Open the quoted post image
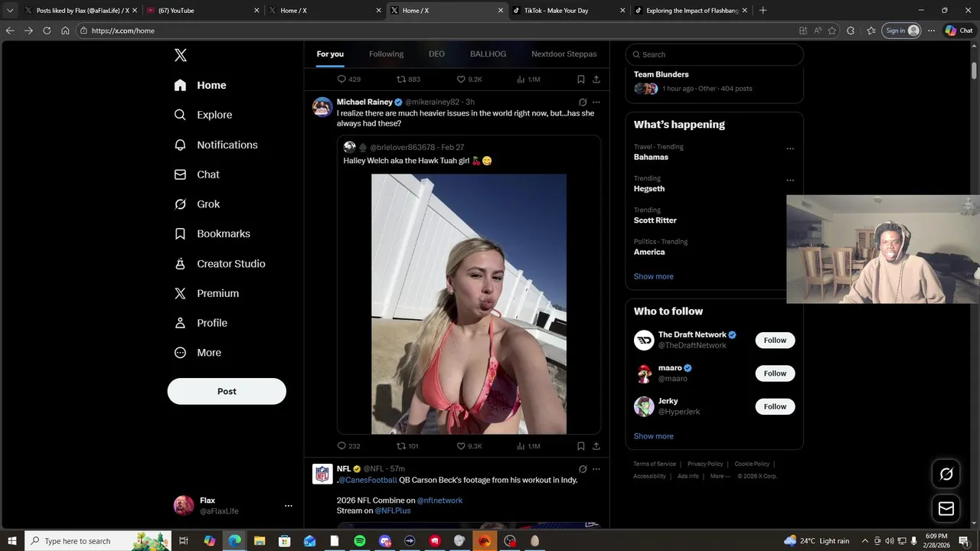 click(469, 304)
